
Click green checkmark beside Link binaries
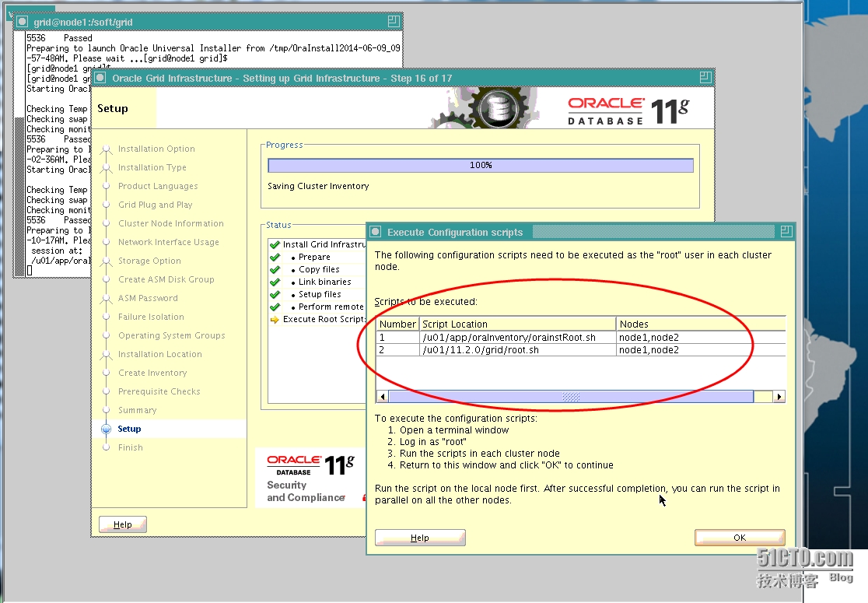click(x=275, y=282)
